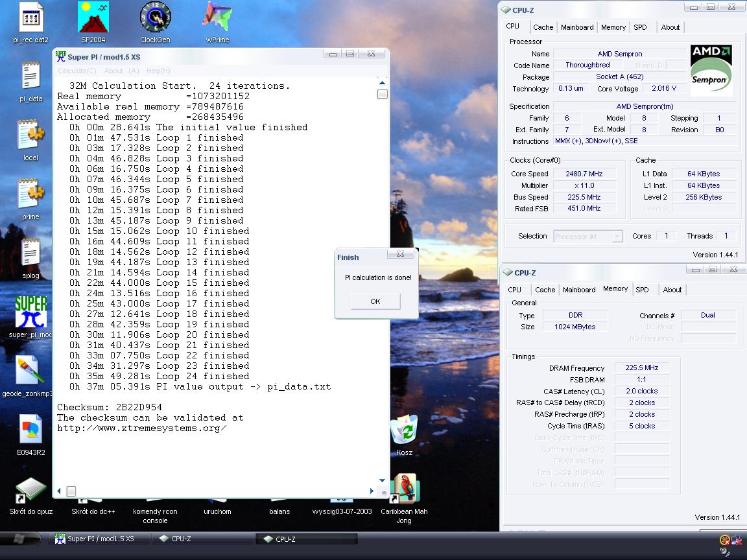The width and height of the screenshot is (747, 560).
Task: Close the Finish dialog
Action: (x=400, y=254)
